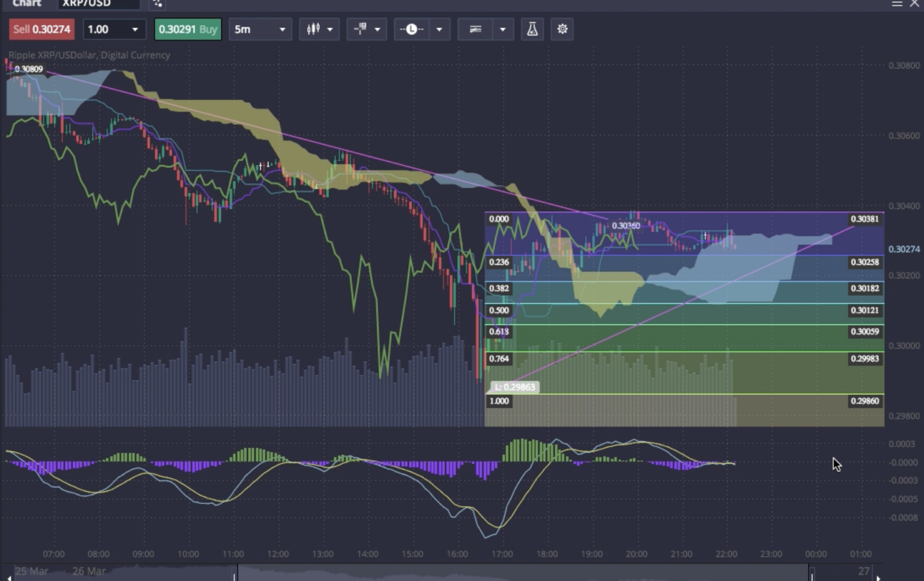Click the clock time interval icon
924x581 pixels.
(x=412, y=29)
